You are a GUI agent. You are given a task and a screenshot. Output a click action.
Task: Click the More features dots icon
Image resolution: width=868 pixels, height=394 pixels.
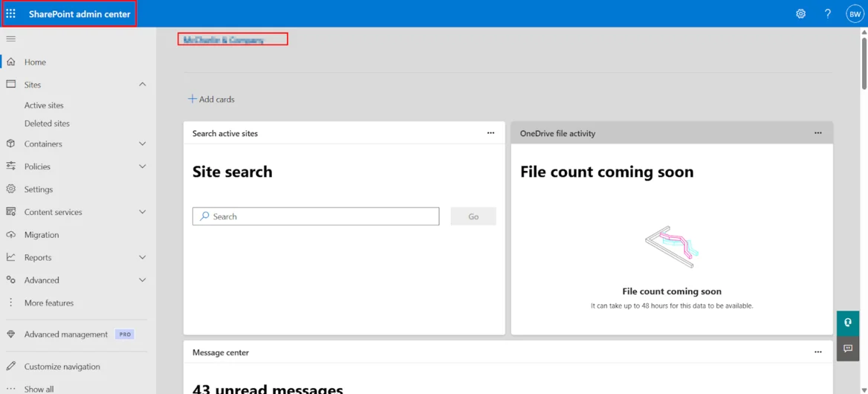click(10, 303)
